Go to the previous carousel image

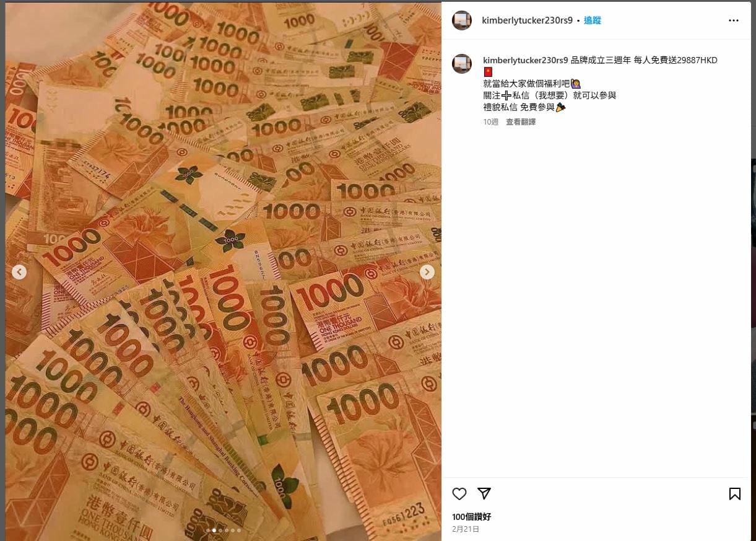19,271
